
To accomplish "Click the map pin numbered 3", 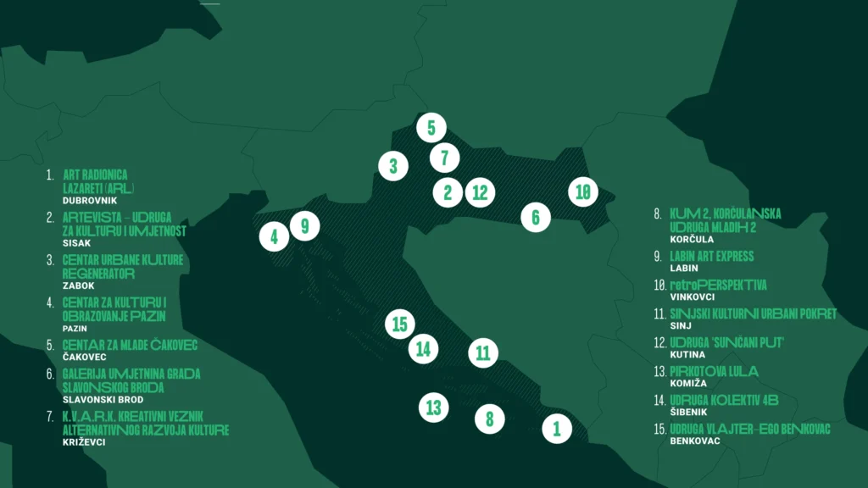I will pos(392,166).
